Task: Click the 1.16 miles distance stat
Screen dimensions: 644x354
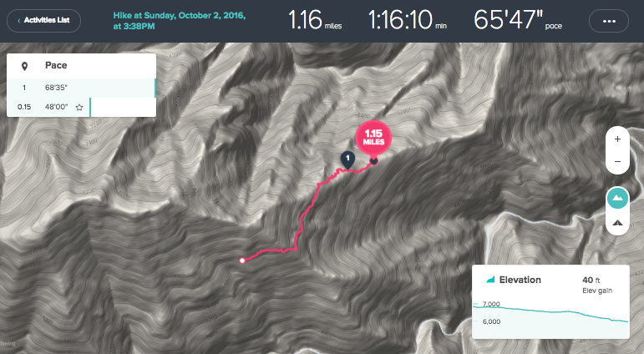Action: [315, 20]
